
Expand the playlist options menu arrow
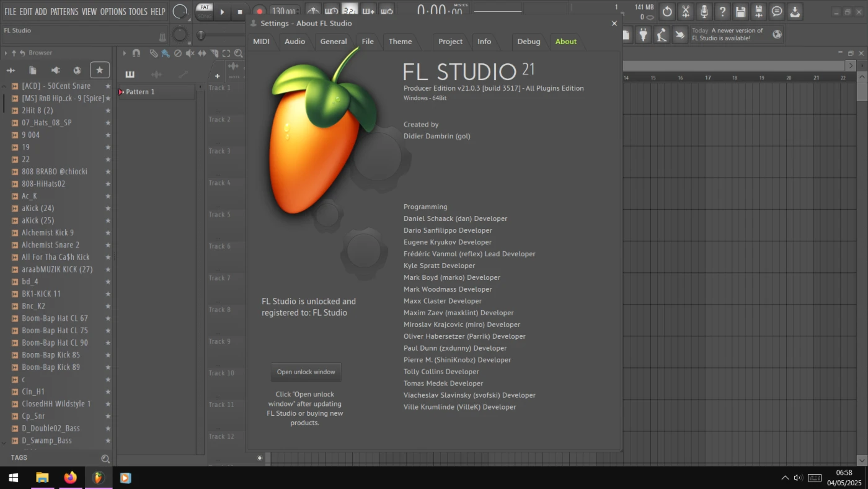pos(124,53)
